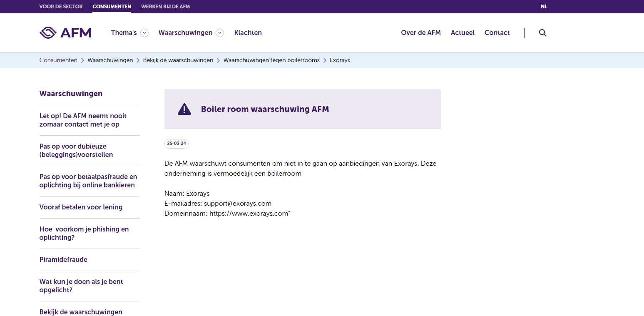644x316 pixels.
Task: Go to Klachten page
Action: pyautogui.click(x=248, y=32)
